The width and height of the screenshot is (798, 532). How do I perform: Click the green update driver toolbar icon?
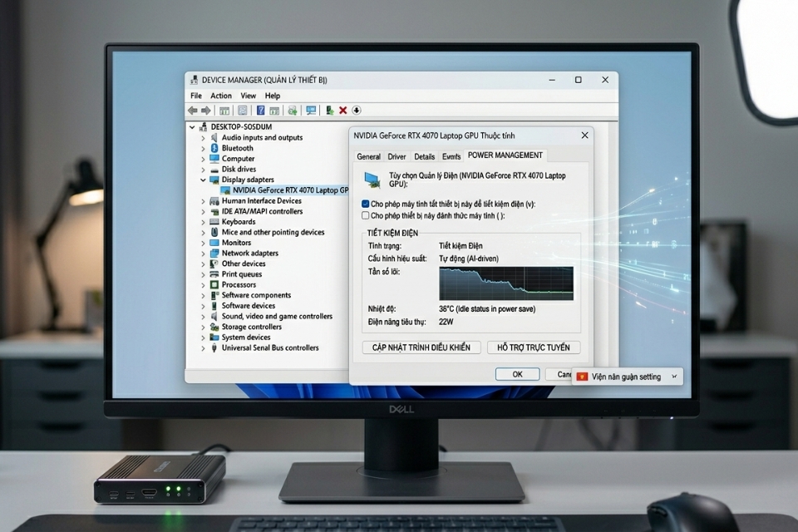329,110
